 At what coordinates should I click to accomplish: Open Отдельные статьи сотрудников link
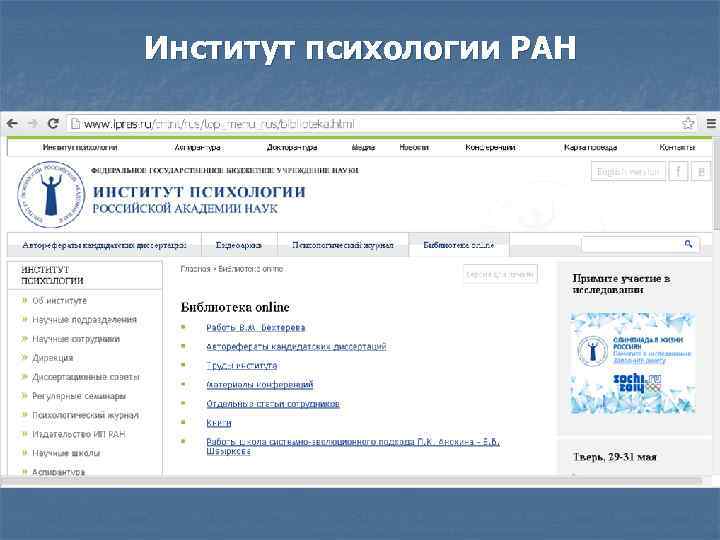(273, 404)
